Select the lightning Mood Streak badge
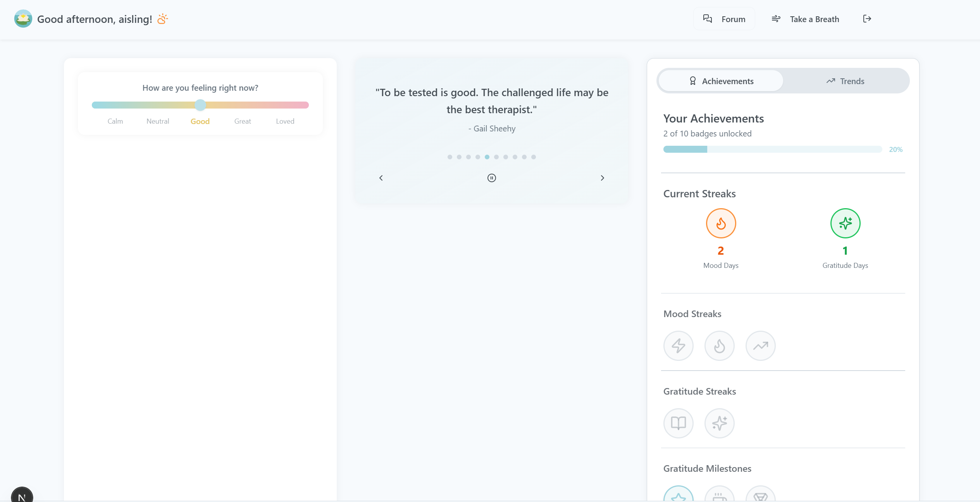Viewport: 980px width, 502px height. pos(678,345)
